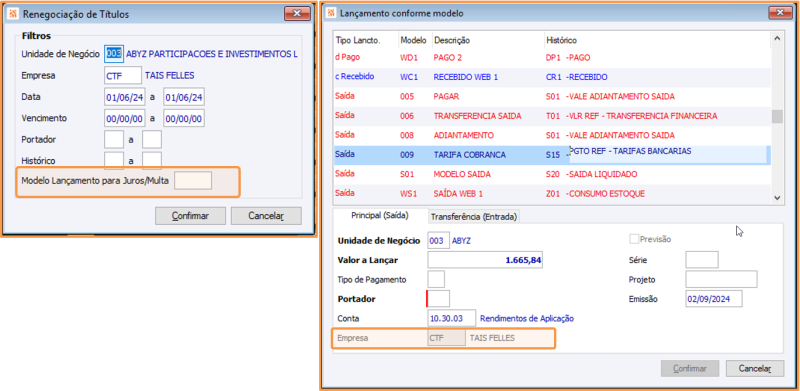Click the Tipo Lancto. column header

pyautogui.click(x=365, y=40)
